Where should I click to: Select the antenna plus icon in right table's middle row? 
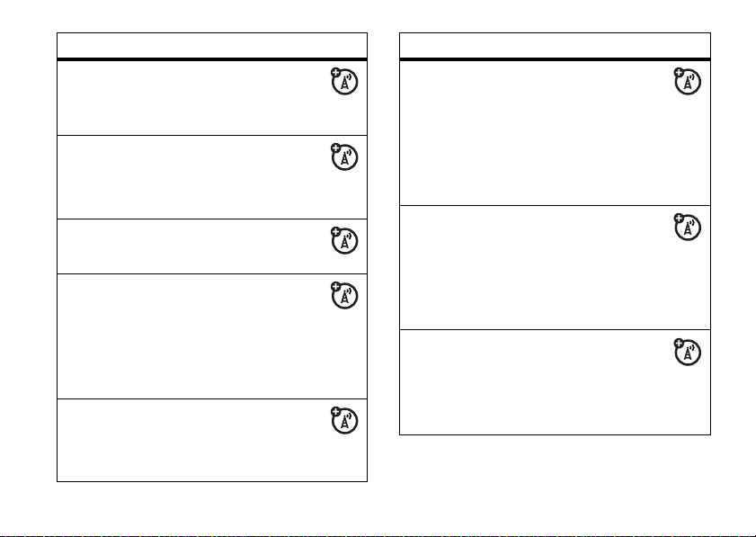687,228
